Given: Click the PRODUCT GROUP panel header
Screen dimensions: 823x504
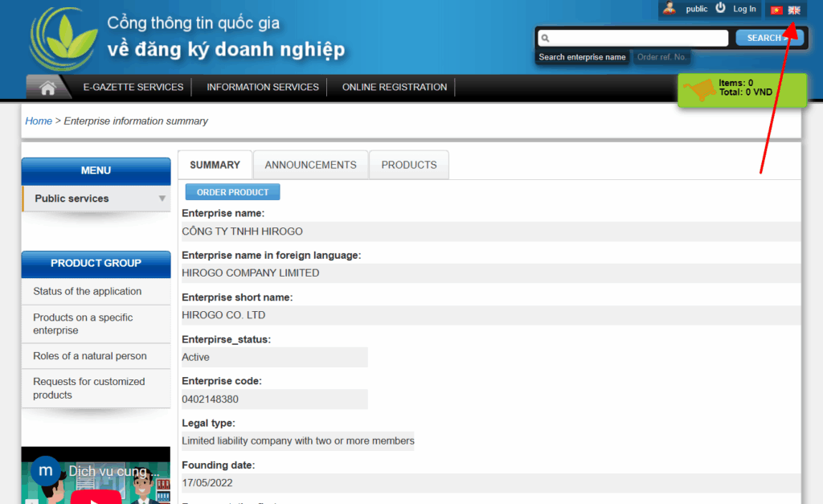Looking at the screenshot, I should pyautogui.click(x=96, y=264).
